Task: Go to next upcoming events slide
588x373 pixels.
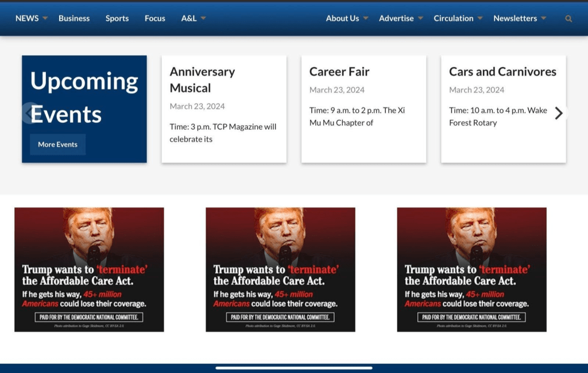Action: [x=559, y=113]
